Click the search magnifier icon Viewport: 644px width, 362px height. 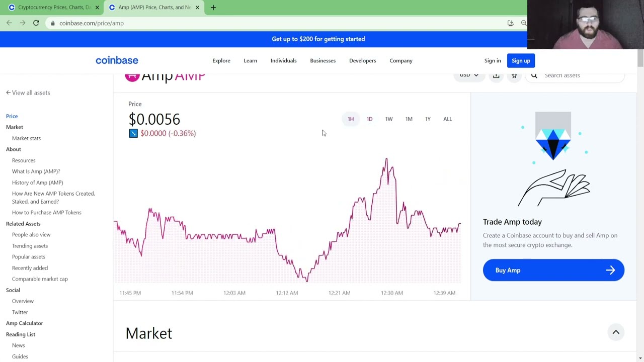pyautogui.click(x=534, y=75)
